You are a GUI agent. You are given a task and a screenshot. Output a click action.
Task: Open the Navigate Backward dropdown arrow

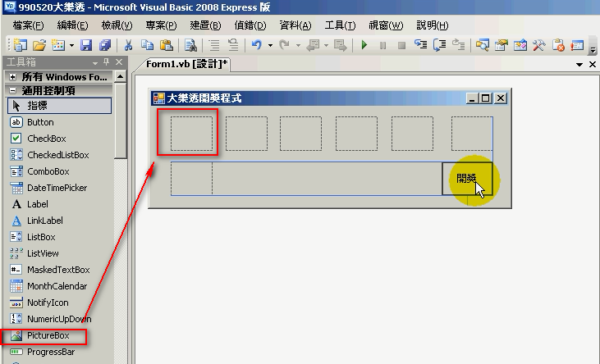point(326,46)
